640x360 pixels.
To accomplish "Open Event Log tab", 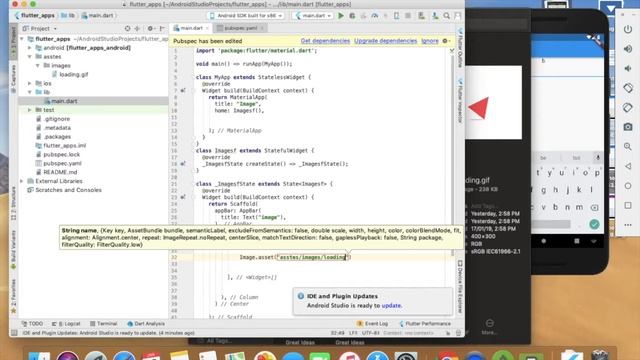I will pos(372,324).
